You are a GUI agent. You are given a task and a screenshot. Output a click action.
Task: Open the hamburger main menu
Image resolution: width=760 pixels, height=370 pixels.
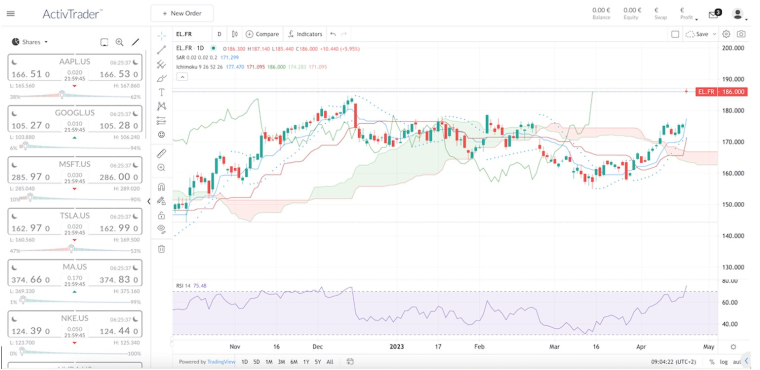coord(11,14)
